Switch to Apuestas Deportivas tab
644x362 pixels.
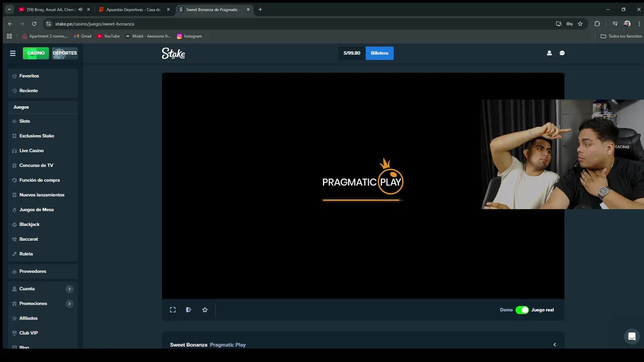[x=134, y=10]
